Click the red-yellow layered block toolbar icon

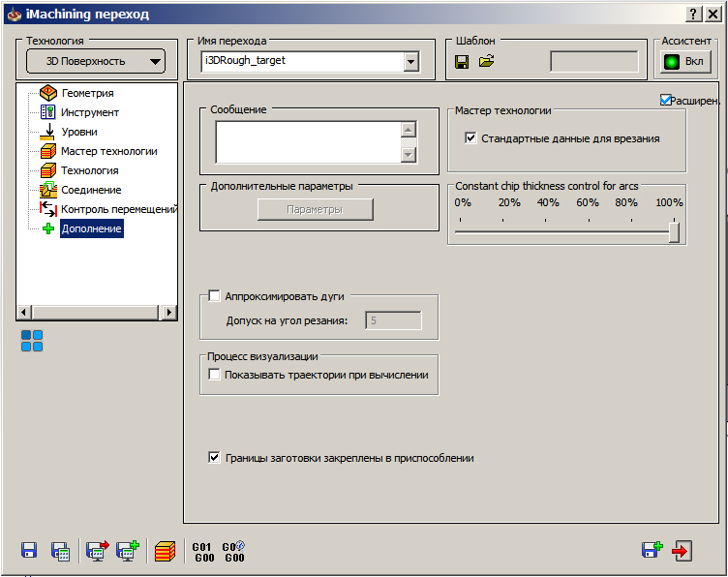coord(165,551)
